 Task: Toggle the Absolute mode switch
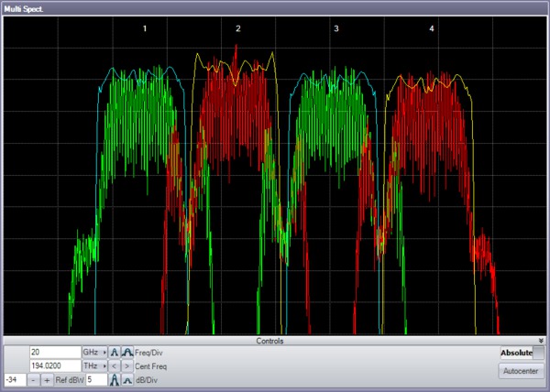point(522,353)
